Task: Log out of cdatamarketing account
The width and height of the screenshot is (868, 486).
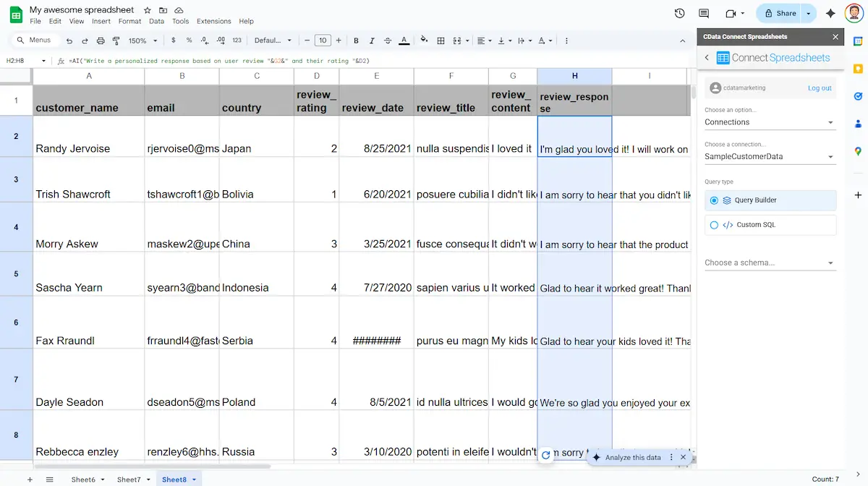Action: click(820, 88)
